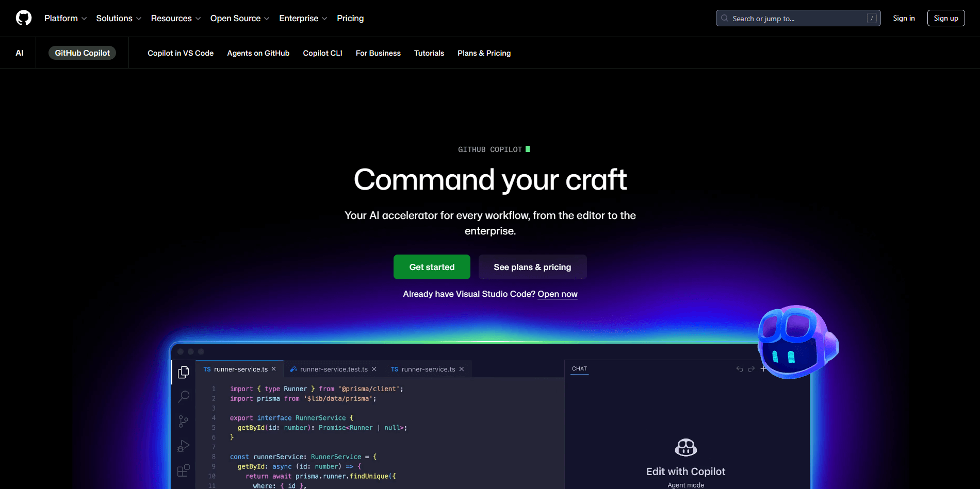The height and width of the screenshot is (489, 980).
Task: Expand the Enterprise menu chevron
Action: [325, 19]
